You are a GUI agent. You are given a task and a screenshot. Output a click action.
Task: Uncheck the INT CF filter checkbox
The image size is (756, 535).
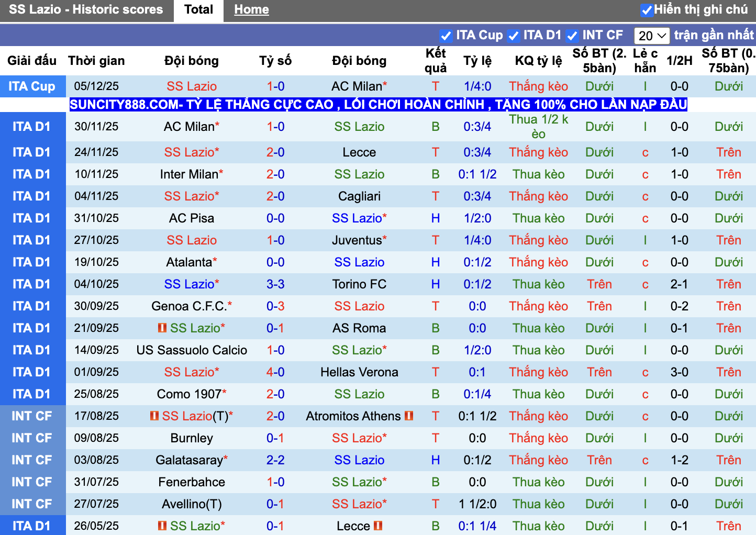[x=572, y=36]
